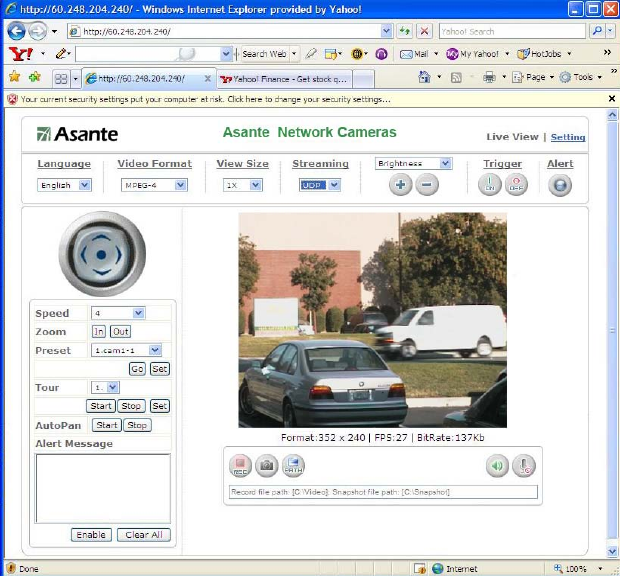Open the Video Format dropdown
620x576 pixels.
(x=154, y=185)
